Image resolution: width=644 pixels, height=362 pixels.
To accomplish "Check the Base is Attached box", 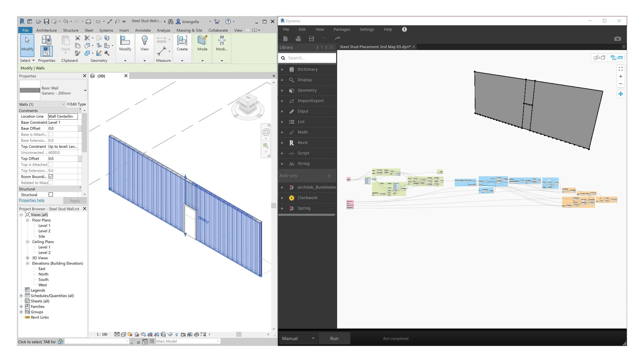I will 51,134.
